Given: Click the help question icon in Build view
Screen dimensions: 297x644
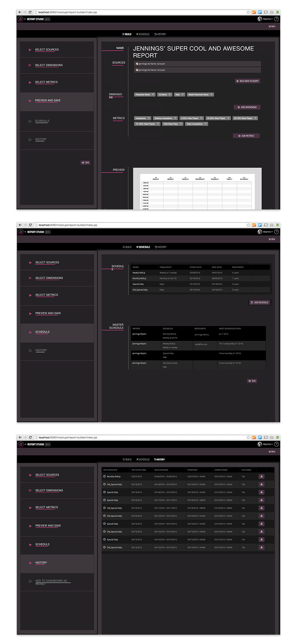Looking at the screenshot, I should click(x=277, y=19).
